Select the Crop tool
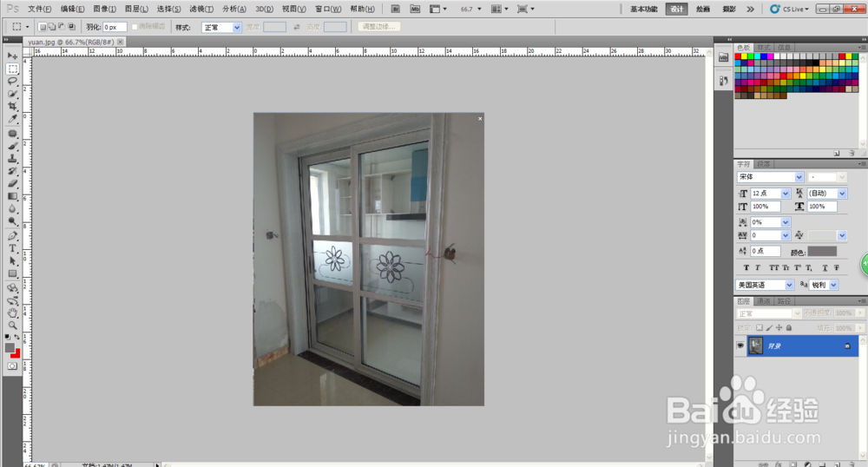Image resolution: width=868 pixels, height=467 pixels. coord(12,106)
